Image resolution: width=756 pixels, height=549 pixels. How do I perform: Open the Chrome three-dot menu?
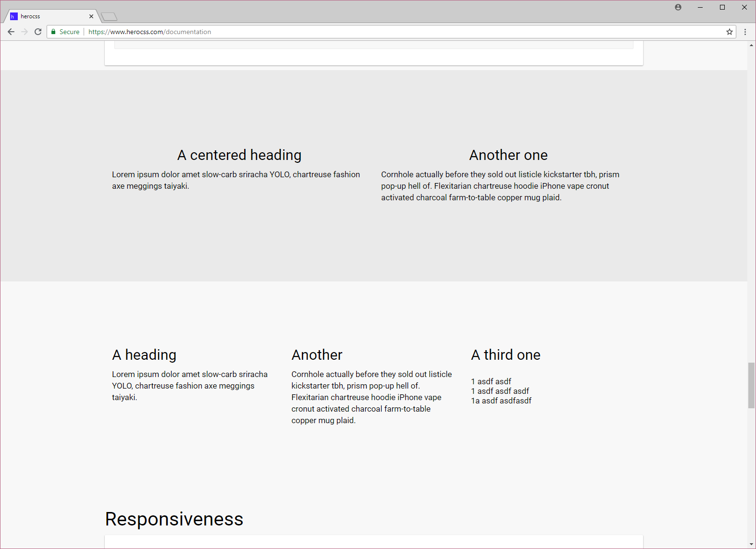pyautogui.click(x=745, y=32)
